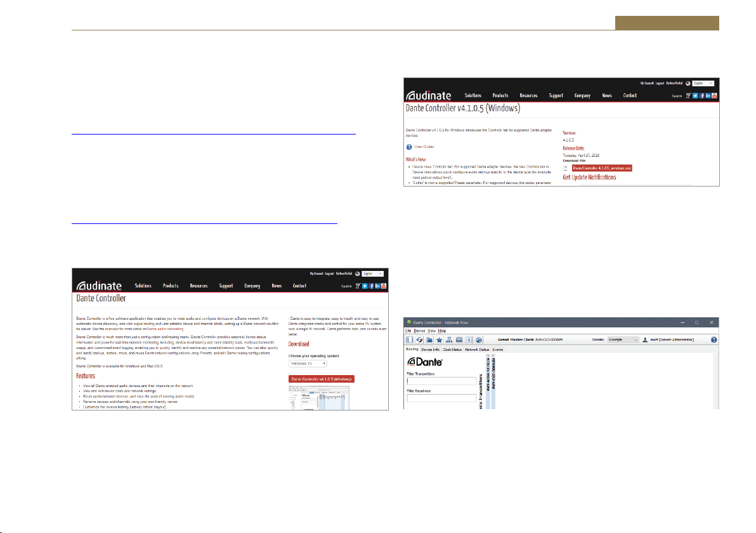
Task: Click Contact in lower-left Audinate navigation
Action: 299,286
